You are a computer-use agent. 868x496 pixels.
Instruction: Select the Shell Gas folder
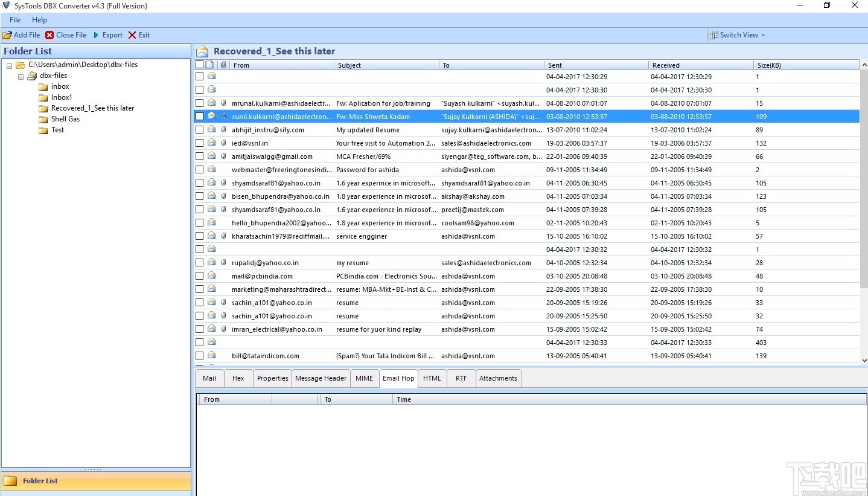[x=65, y=119]
